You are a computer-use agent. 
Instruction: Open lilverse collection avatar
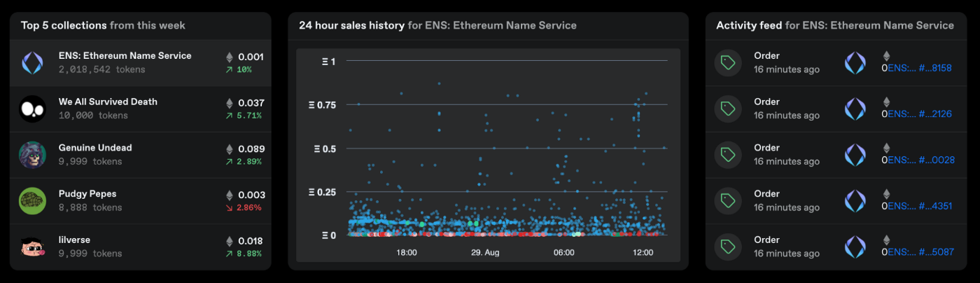pos(32,247)
